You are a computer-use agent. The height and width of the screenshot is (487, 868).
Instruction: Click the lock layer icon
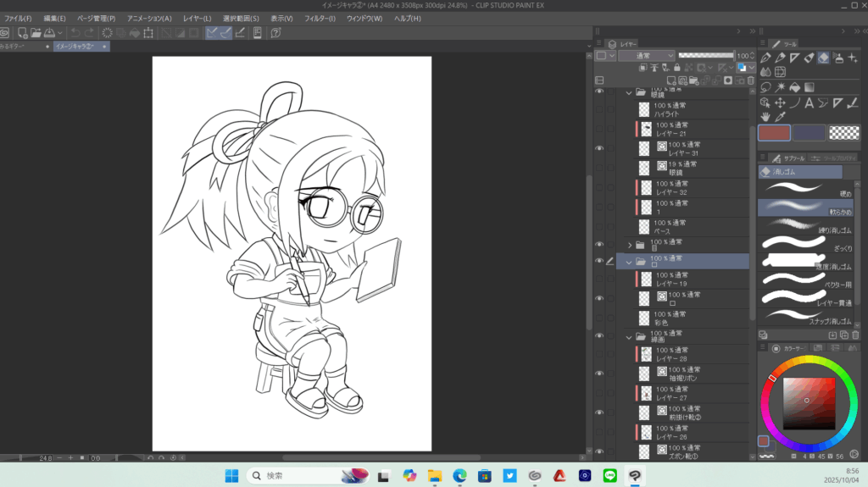click(676, 68)
